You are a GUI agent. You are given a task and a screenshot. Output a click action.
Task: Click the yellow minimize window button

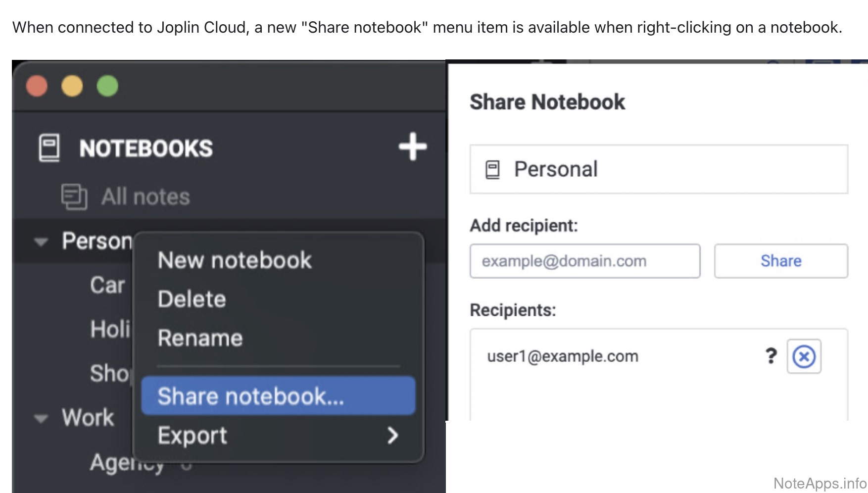pyautogui.click(x=72, y=86)
